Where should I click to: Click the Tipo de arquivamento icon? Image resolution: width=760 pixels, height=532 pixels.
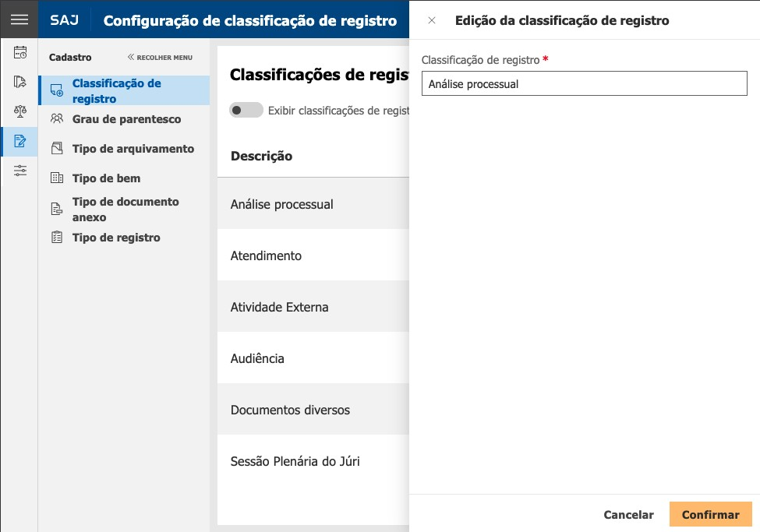(x=57, y=148)
